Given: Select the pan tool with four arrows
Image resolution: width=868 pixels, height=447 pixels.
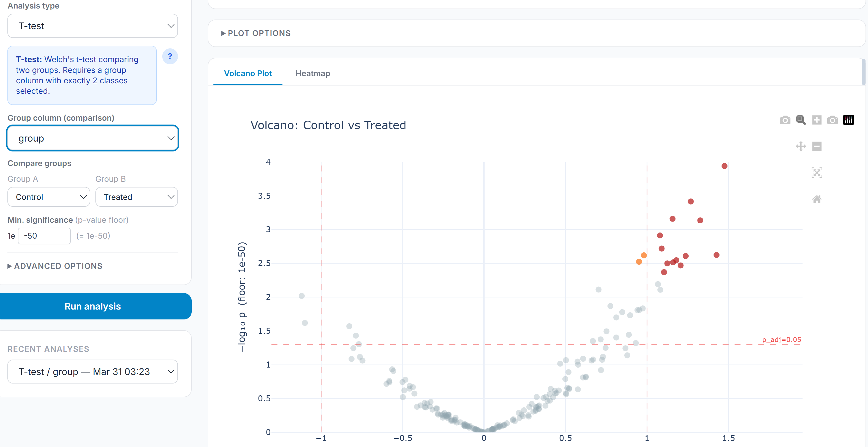Looking at the screenshot, I should click(801, 146).
